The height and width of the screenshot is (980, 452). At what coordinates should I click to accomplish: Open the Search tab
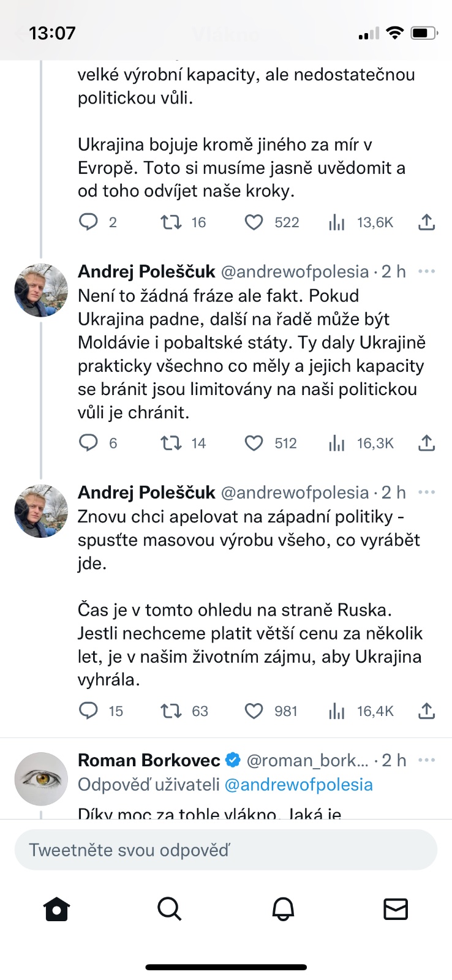click(169, 909)
